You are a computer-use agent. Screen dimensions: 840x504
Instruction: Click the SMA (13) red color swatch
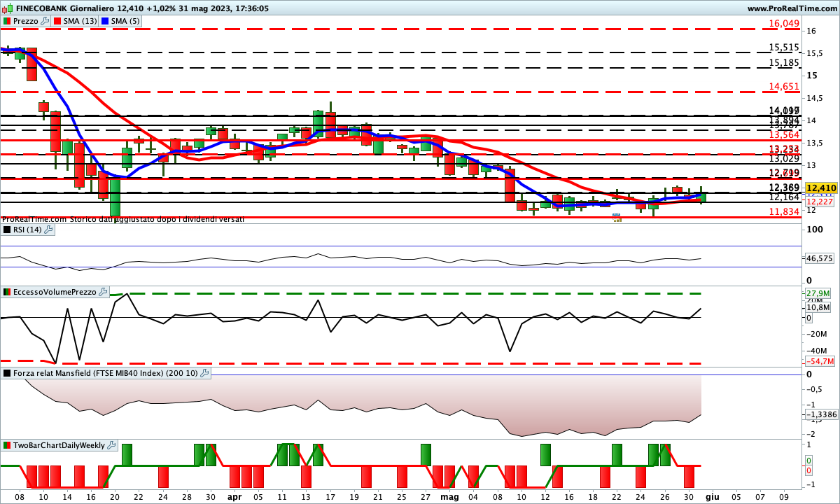(57, 21)
